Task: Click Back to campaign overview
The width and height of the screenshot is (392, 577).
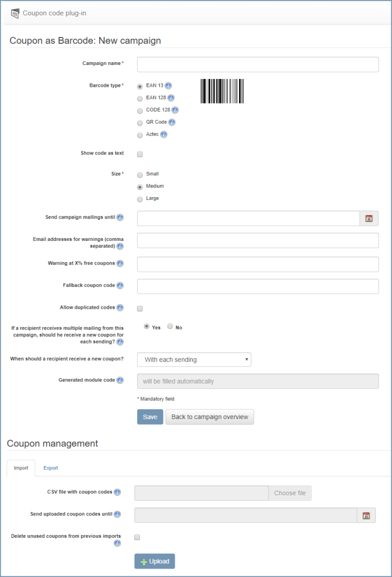Action: [x=209, y=417]
